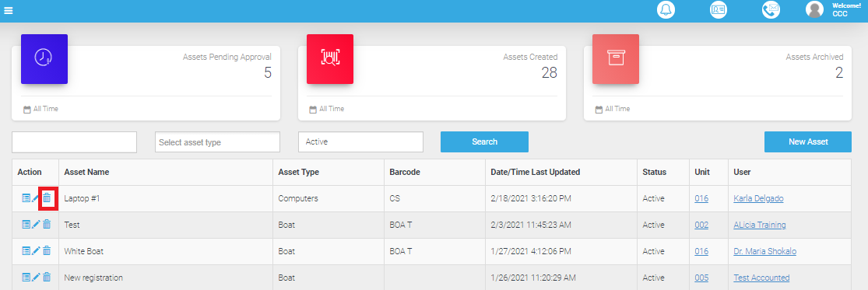Delete the White Boat asset

tap(47, 251)
